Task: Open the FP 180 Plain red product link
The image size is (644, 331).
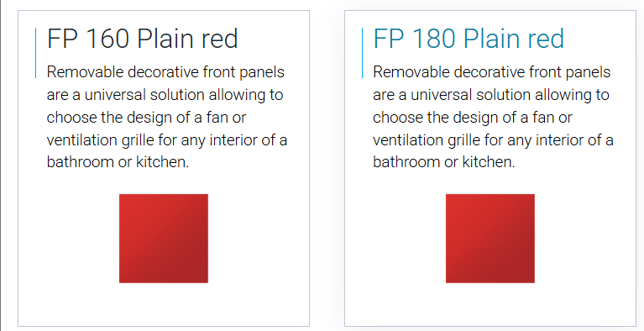Action: [x=469, y=39]
